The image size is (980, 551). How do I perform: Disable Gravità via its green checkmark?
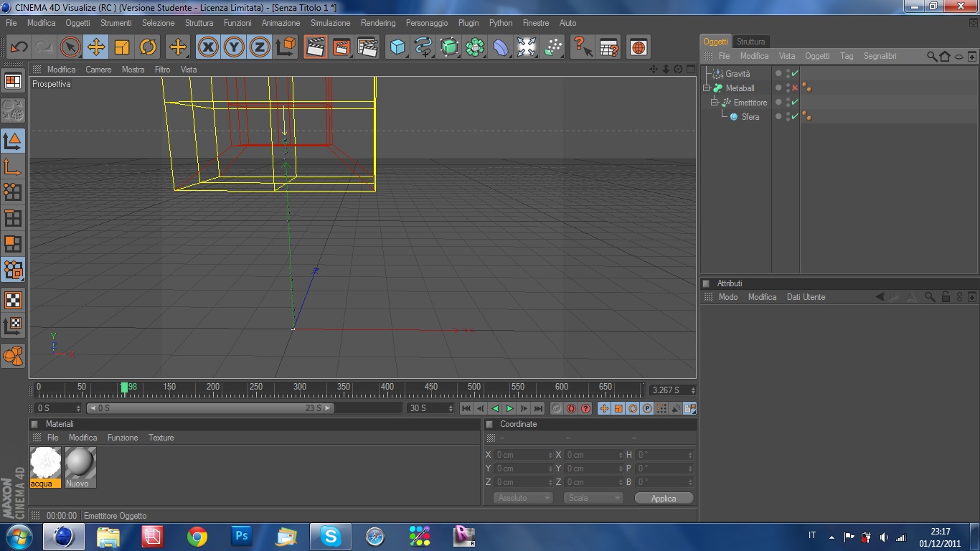[795, 74]
